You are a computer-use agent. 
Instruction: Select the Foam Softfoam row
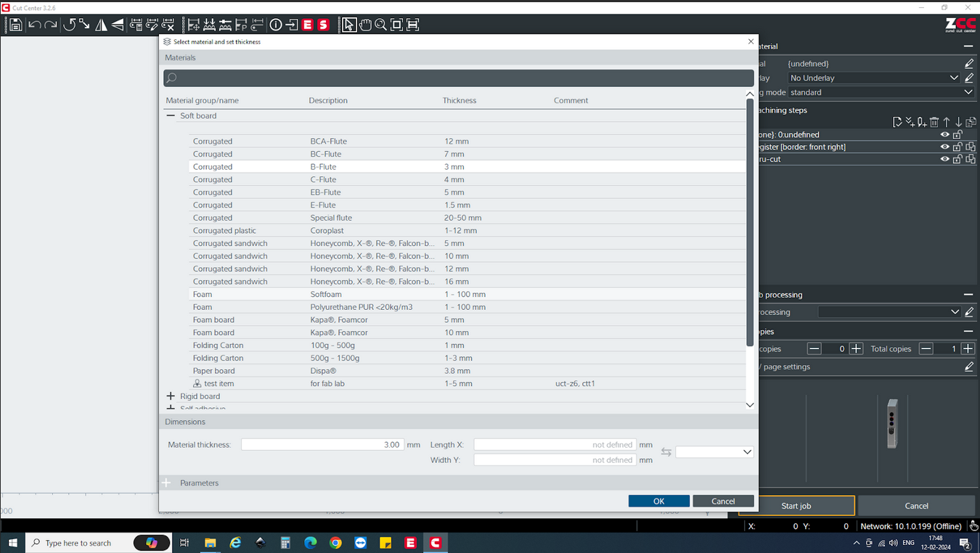point(467,295)
